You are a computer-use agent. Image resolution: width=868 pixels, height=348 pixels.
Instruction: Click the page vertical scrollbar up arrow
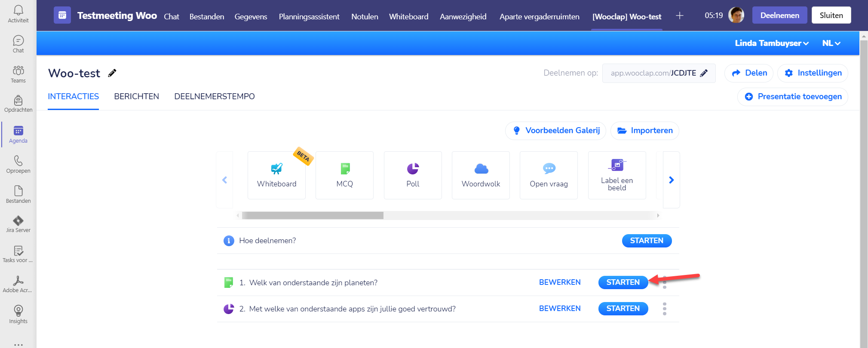point(864,37)
